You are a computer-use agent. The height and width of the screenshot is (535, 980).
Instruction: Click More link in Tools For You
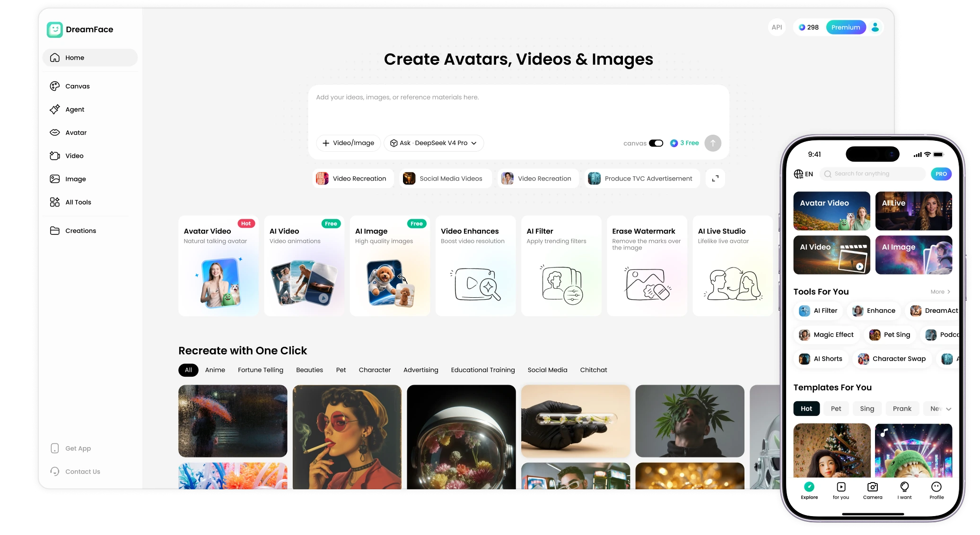pos(940,292)
